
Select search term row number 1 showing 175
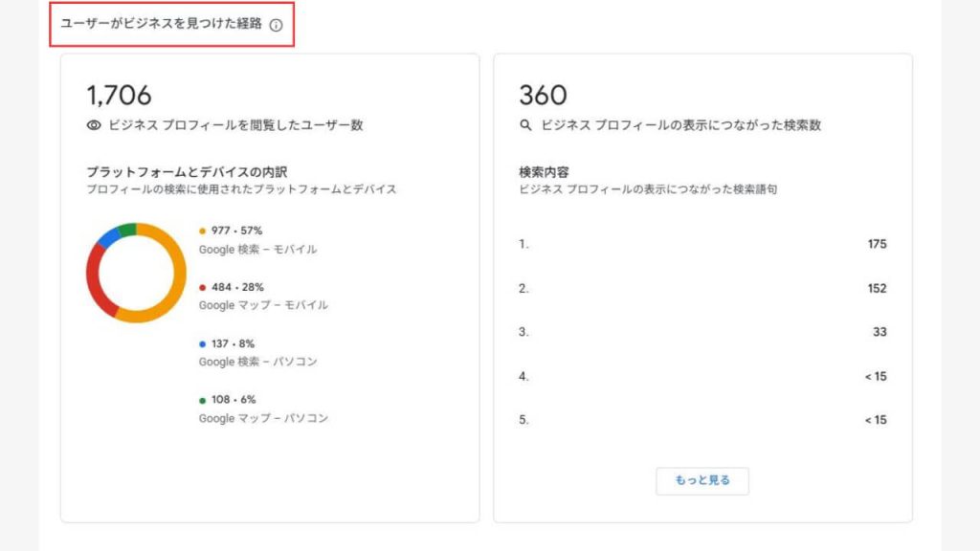coord(699,244)
